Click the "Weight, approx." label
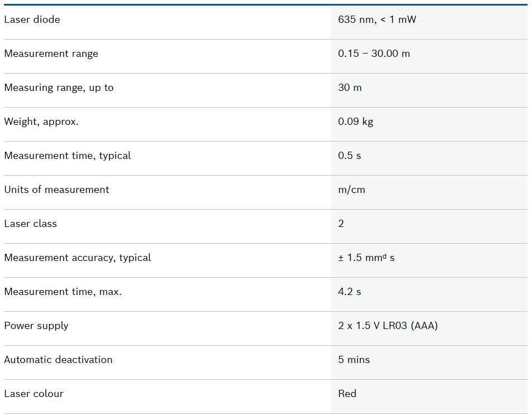This screenshot has height=416, width=532. [41, 122]
